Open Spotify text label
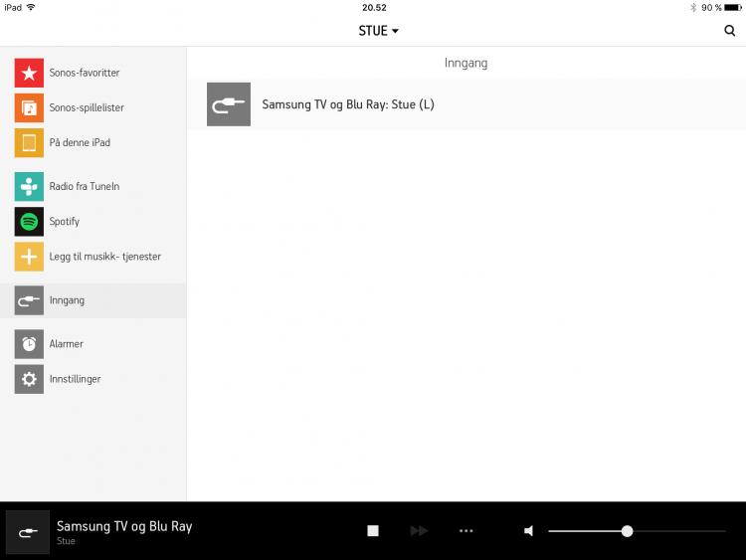 click(x=65, y=222)
